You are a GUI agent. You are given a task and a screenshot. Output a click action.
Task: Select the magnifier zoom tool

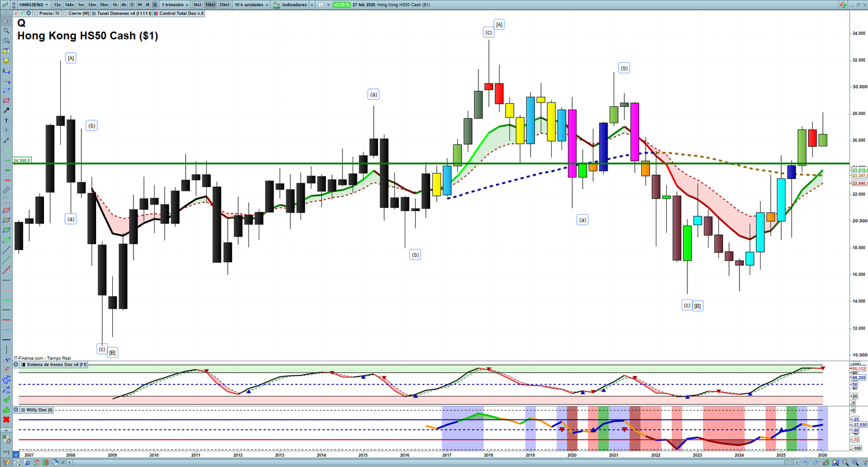(x=6, y=30)
